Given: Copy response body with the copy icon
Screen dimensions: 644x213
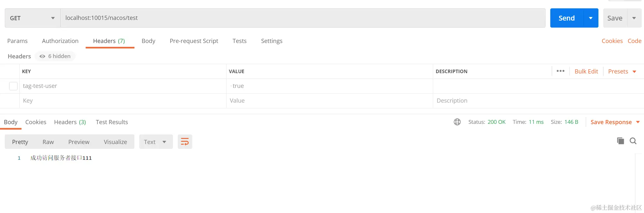Looking at the screenshot, I should pos(621,141).
